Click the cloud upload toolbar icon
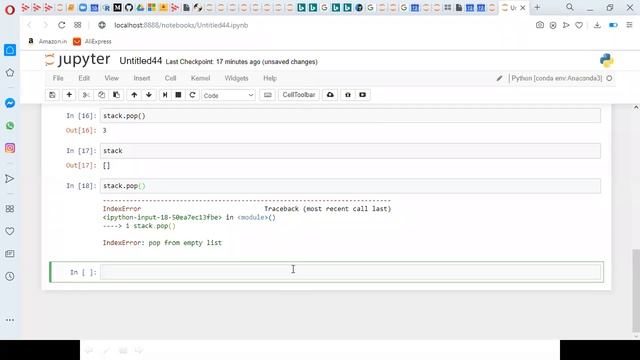The image size is (640, 360). (x=330, y=95)
